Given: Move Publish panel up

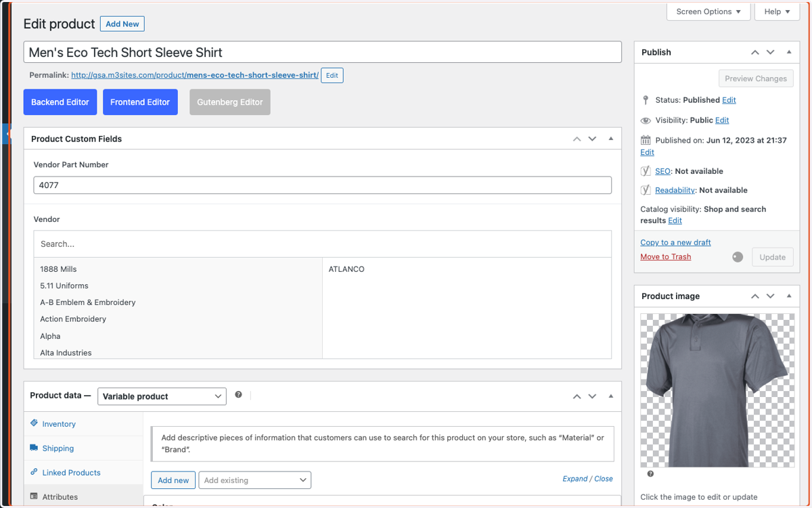Looking at the screenshot, I should (x=754, y=52).
